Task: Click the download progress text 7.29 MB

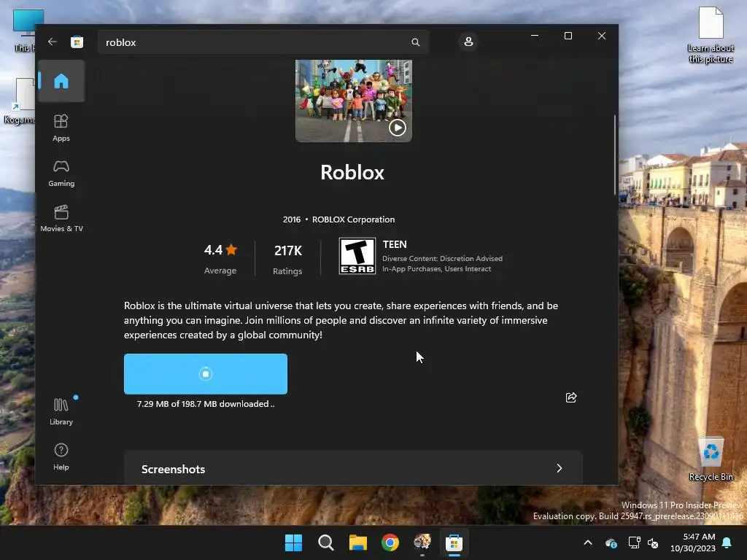Action: [205, 404]
